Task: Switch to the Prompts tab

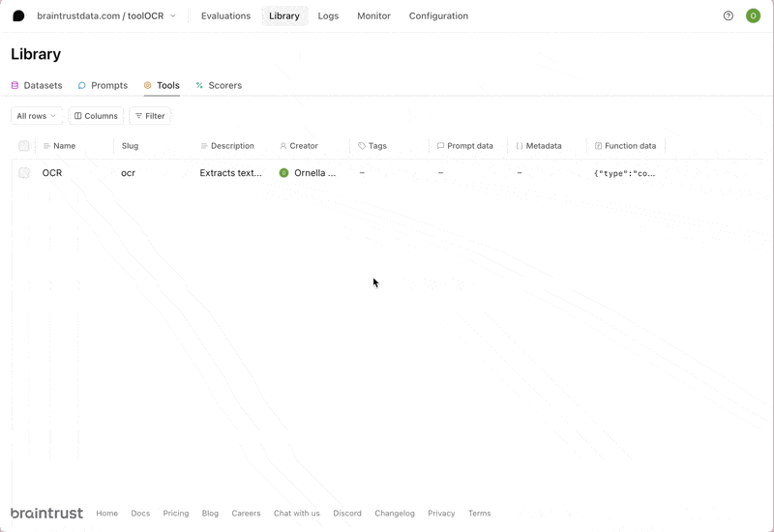Action: pyautogui.click(x=103, y=85)
